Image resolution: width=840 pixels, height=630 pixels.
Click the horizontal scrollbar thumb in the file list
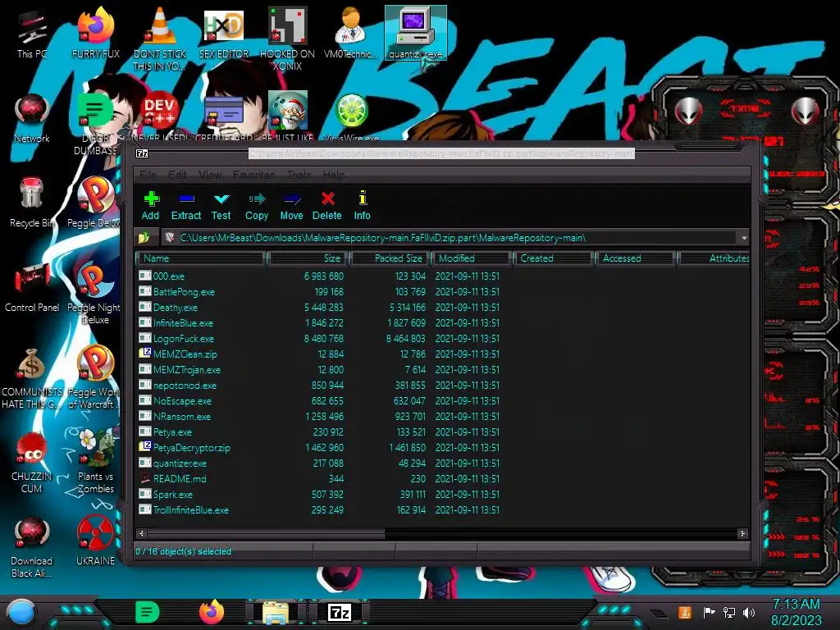(x=266, y=533)
